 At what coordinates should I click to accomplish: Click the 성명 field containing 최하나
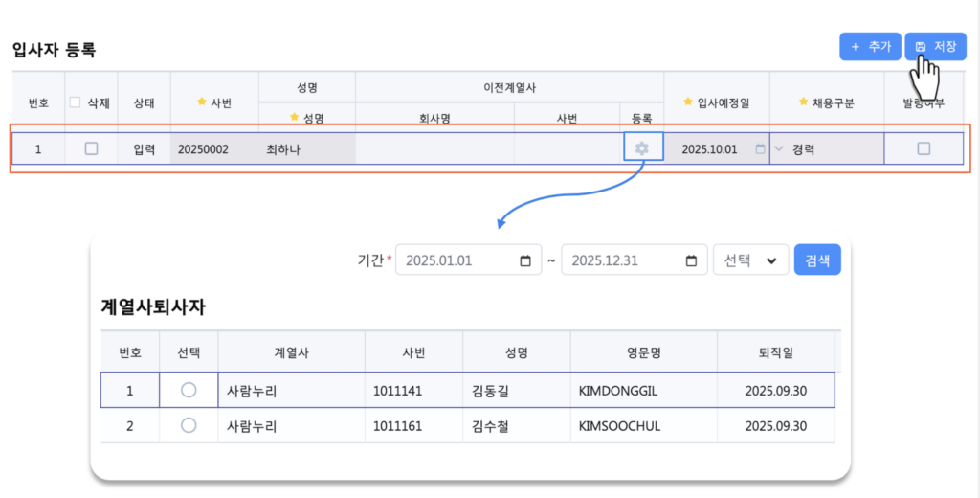(x=306, y=149)
